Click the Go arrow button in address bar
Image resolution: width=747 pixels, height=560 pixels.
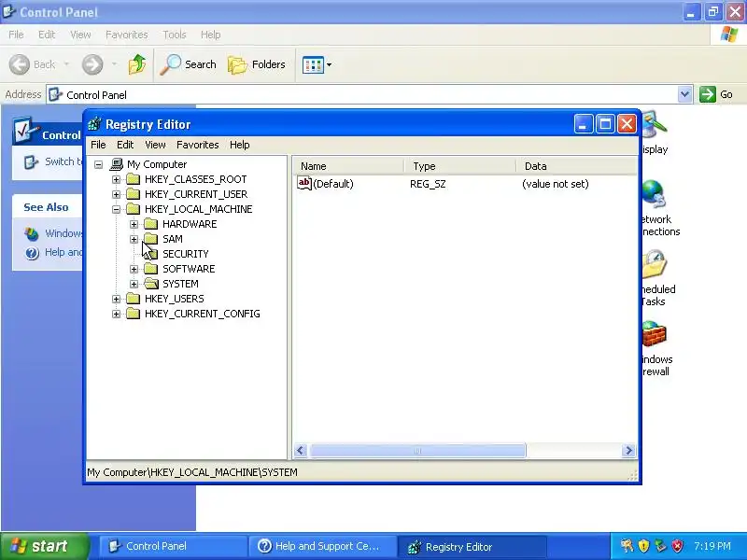point(708,94)
